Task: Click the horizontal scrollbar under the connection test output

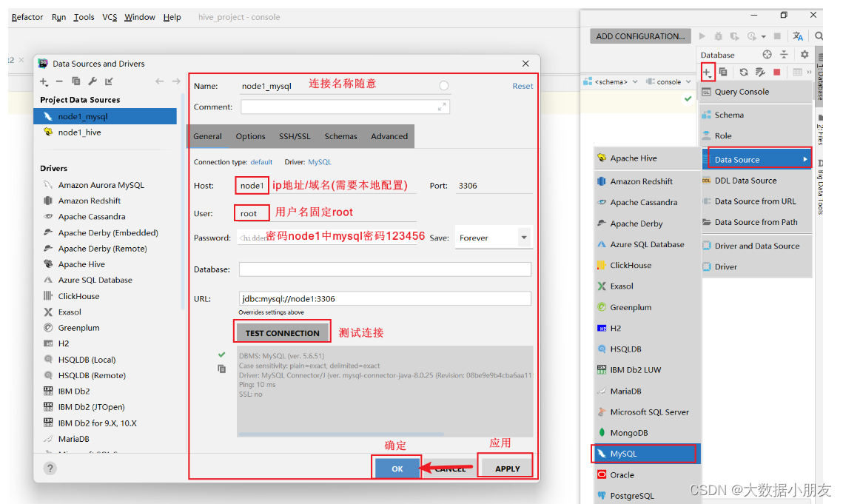Action: pyautogui.click(x=341, y=434)
